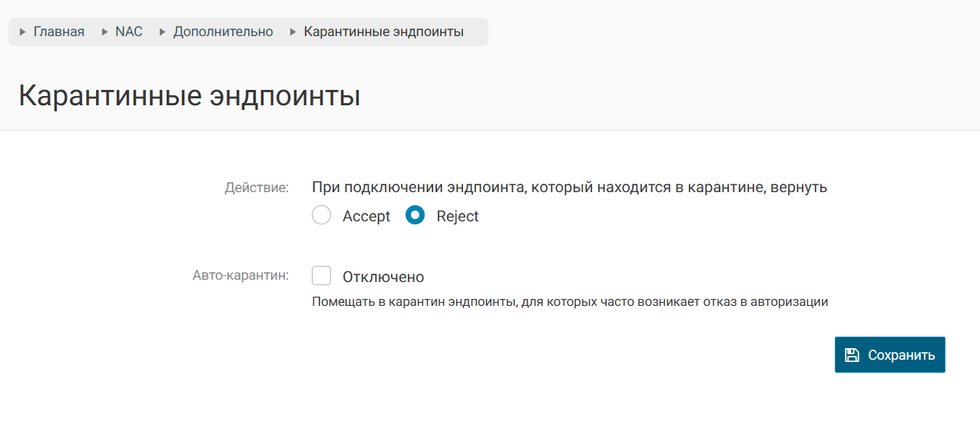The image size is (980, 445).
Task: Click the auto-quarantine help text below checkbox
Action: tap(570, 302)
